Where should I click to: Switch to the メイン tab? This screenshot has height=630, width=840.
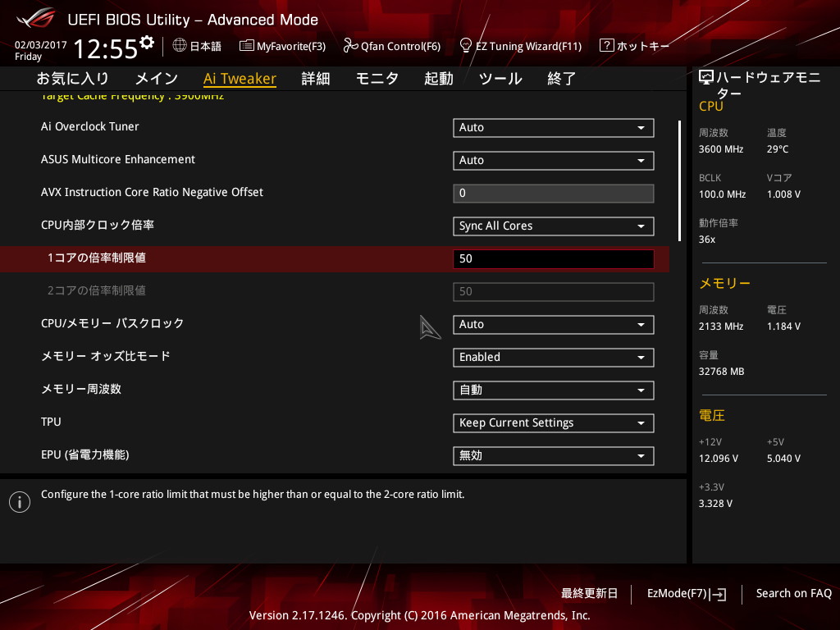pyautogui.click(x=157, y=79)
